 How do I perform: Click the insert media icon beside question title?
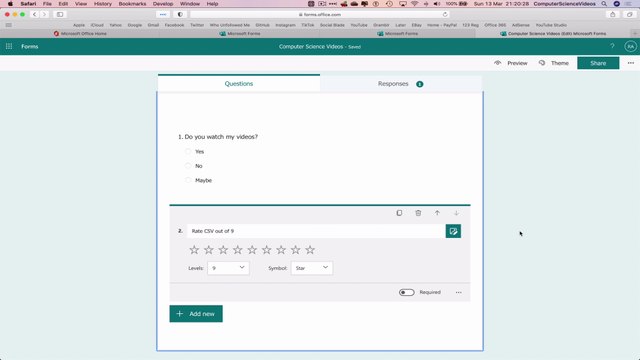pos(453,231)
